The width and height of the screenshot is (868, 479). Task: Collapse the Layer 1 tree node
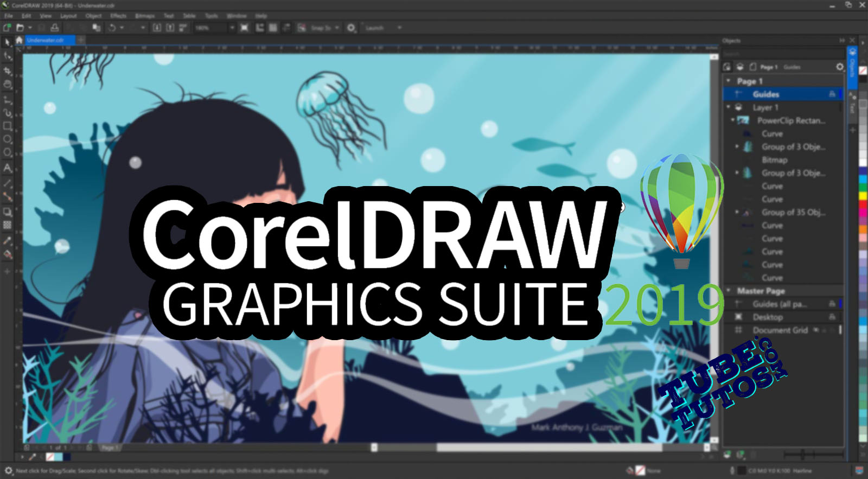[729, 107]
